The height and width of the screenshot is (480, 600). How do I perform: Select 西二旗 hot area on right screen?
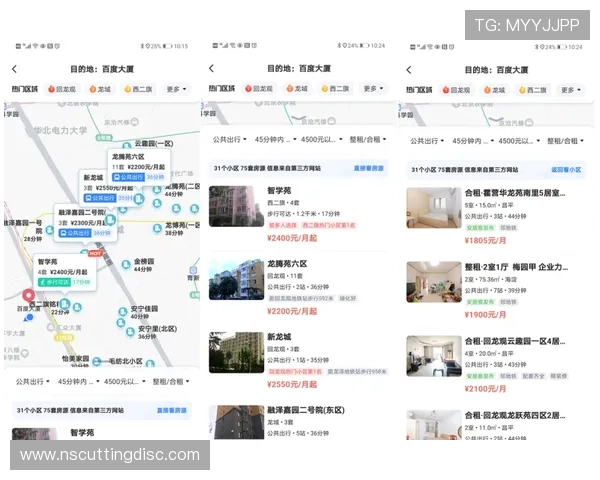[x=533, y=90]
